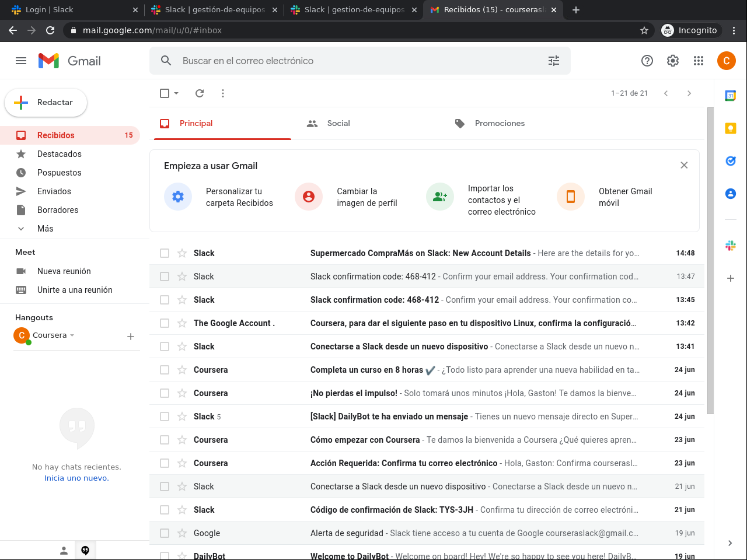Open Google Tasks in side panel
The image size is (747, 560).
731,161
